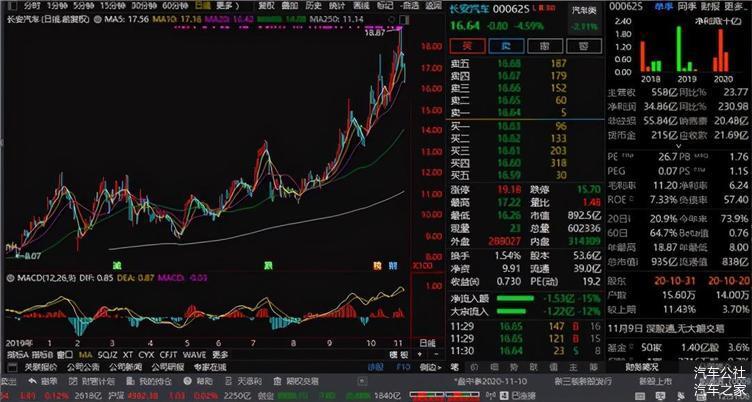Click the fourth quick-trade button in the row
Image resolution: width=752 pixels, height=402 pixels.
point(584,46)
